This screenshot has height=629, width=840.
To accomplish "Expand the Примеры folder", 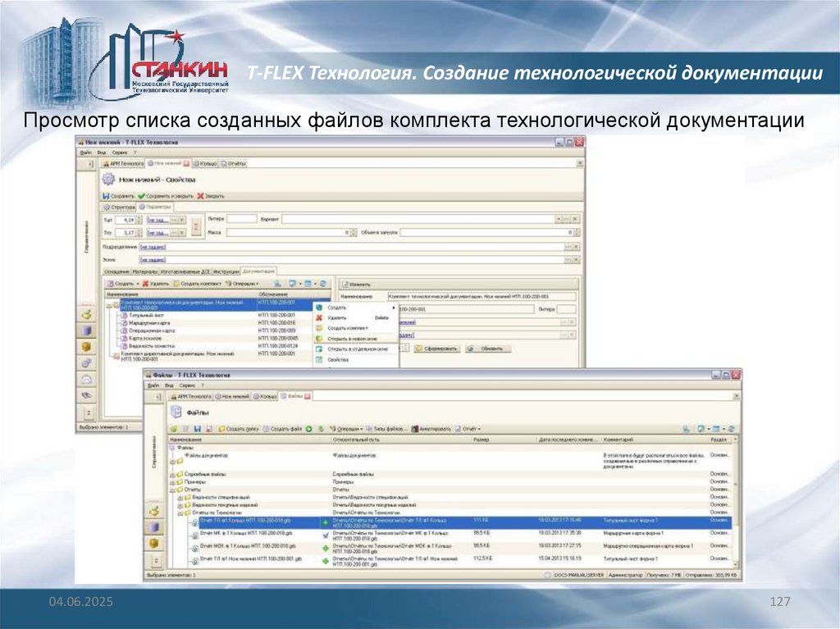I will 172,482.
